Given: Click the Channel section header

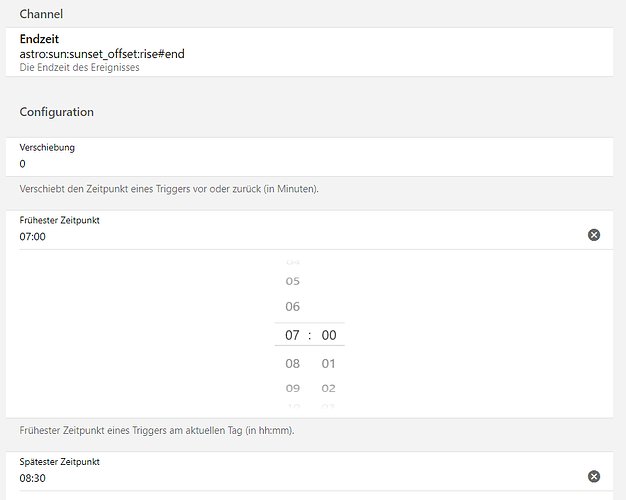Looking at the screenshot, I should [41, 13].
